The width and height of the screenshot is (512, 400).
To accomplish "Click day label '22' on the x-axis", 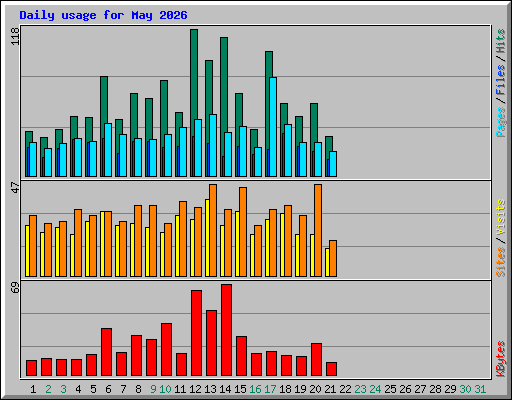I will point(345,389).
